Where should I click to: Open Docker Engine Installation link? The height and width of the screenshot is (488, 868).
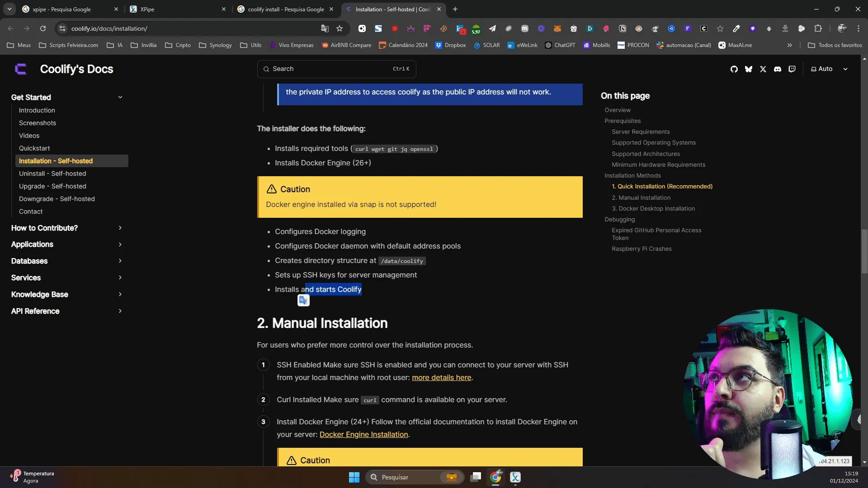(363, 434)
